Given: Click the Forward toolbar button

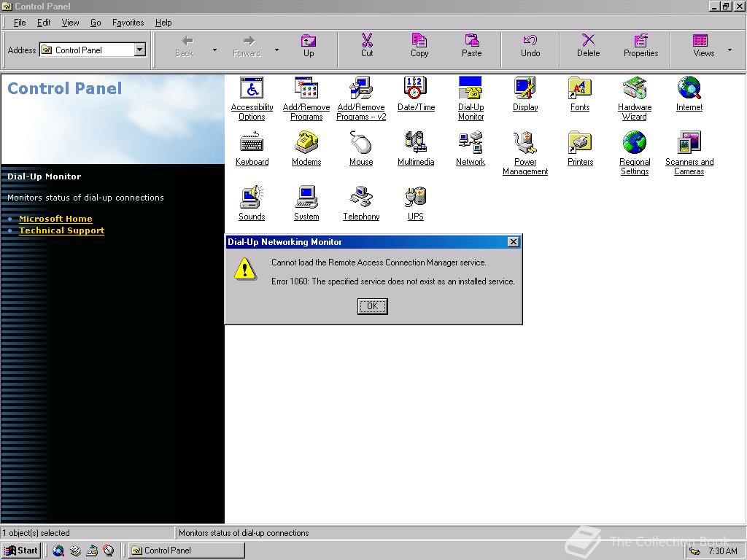Looking at the screenshot, I should coord(247,46).
